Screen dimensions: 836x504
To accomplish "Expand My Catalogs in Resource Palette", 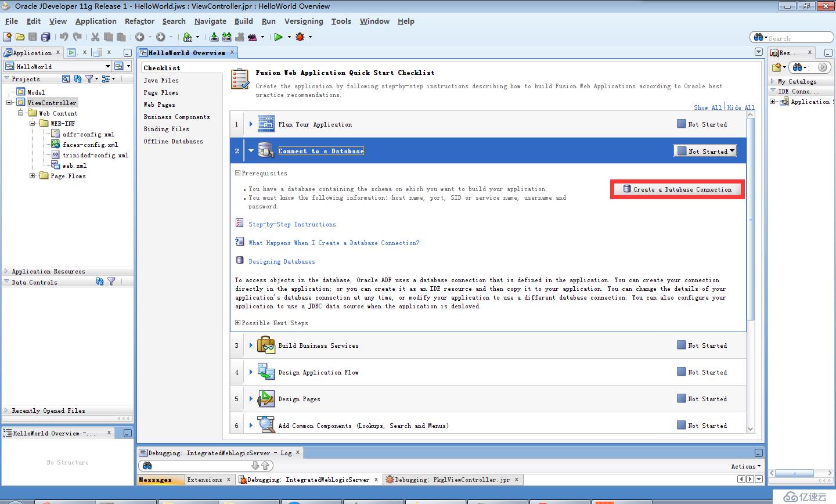I will coord(773,81).
